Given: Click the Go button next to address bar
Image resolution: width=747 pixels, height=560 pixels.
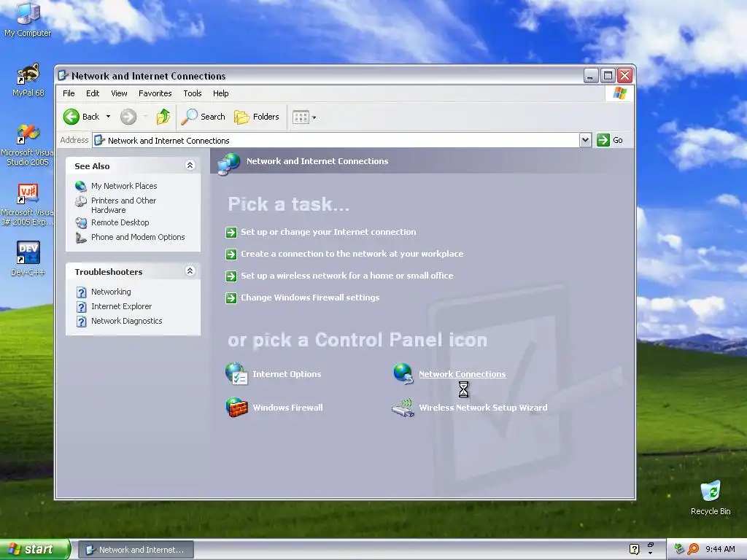Looking at the screenshot, I should pyautogui.click(x=611, y=140).
